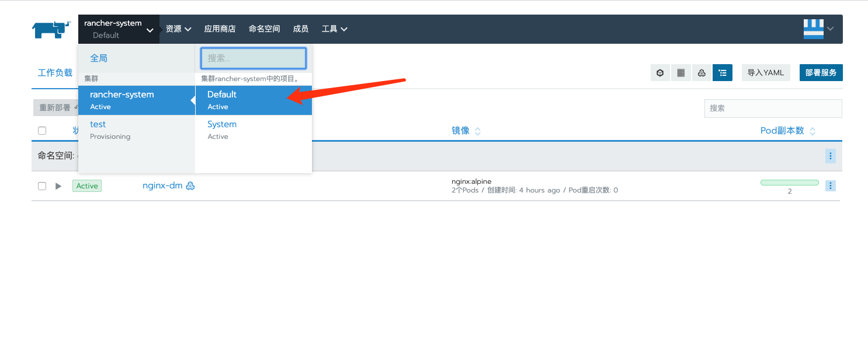Open the namespace row three-dot menu

pyautogui.click(x=830, y=156)
